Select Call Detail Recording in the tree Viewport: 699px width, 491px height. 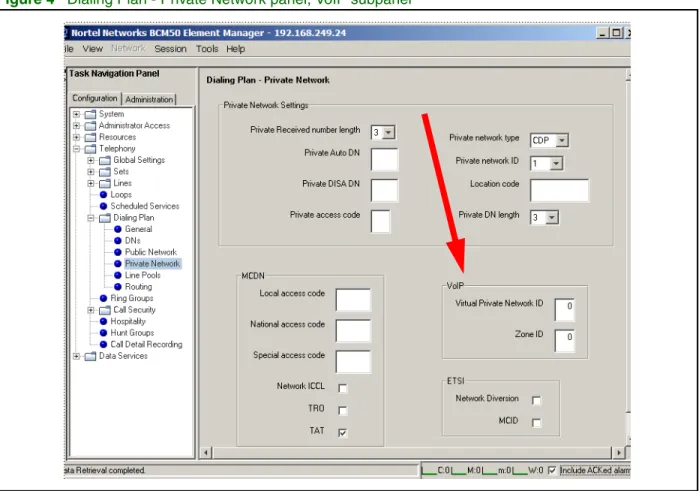click(x=146, y=344)
